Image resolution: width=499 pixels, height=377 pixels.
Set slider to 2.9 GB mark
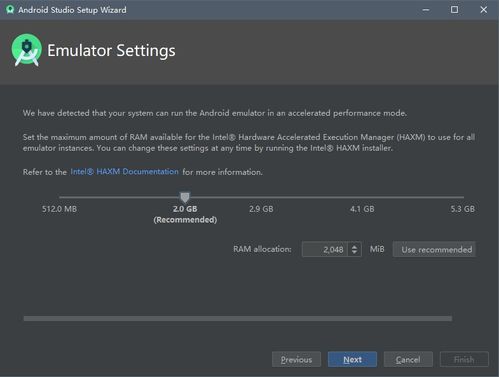click(x=261, y=197)
